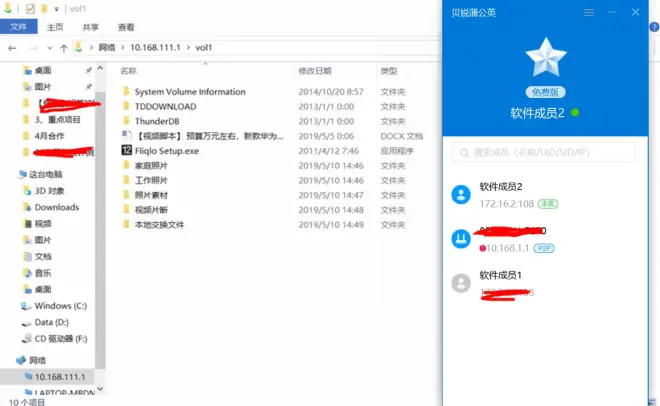Open the 文件 ribbon tab

(19, 27)
